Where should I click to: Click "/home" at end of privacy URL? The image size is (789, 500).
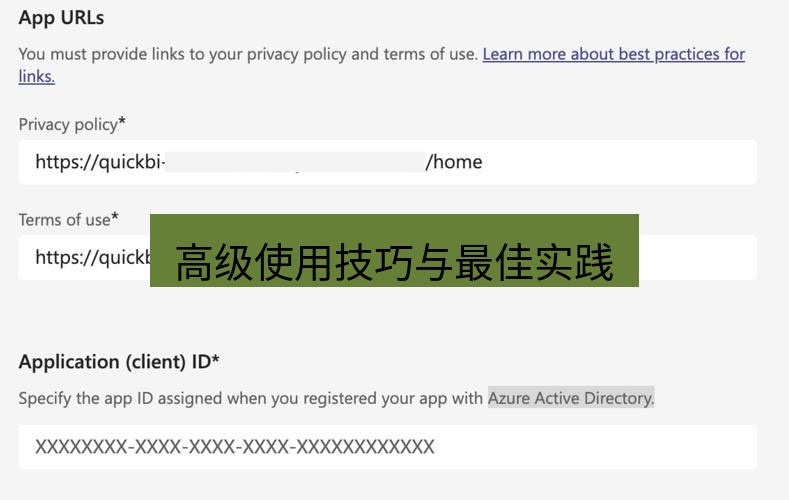point(454,162)
